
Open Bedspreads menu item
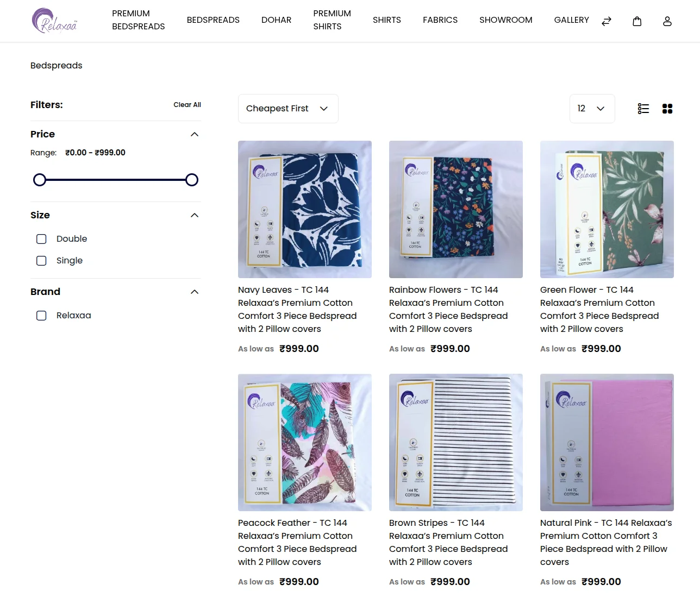pos(213,20)
